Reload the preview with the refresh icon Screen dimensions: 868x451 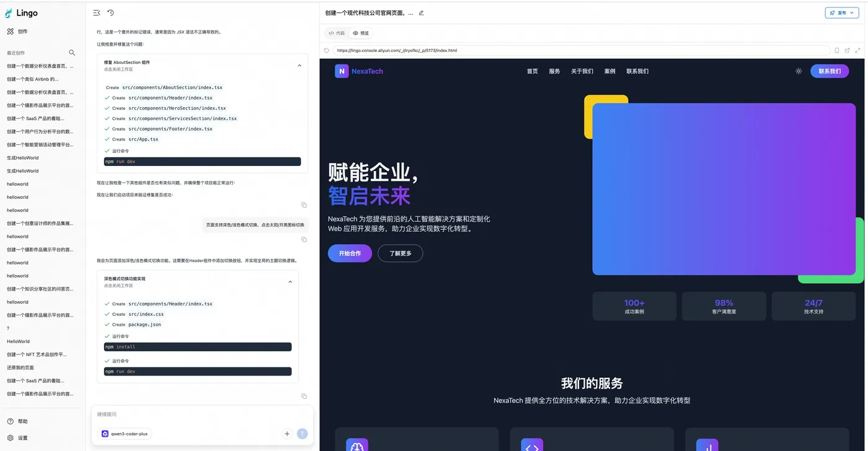coord(327,50)
